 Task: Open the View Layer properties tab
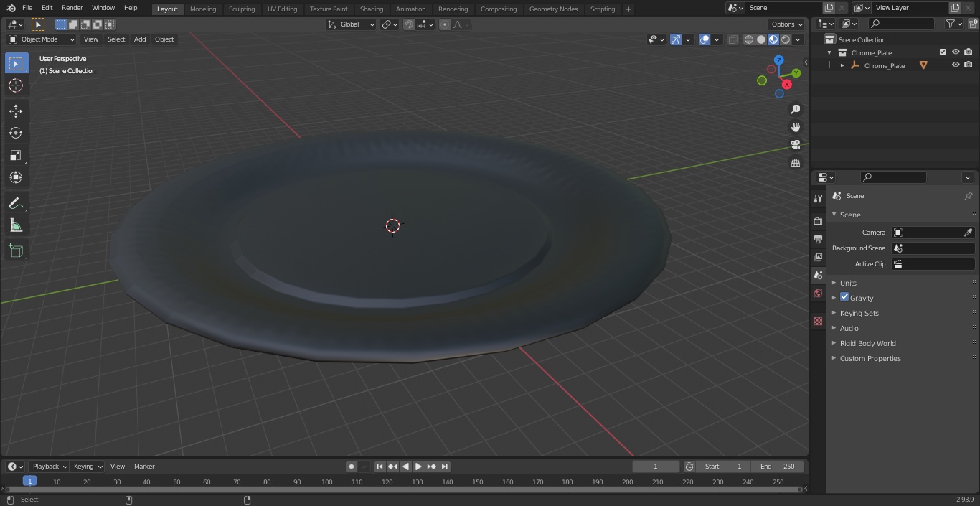818,257
